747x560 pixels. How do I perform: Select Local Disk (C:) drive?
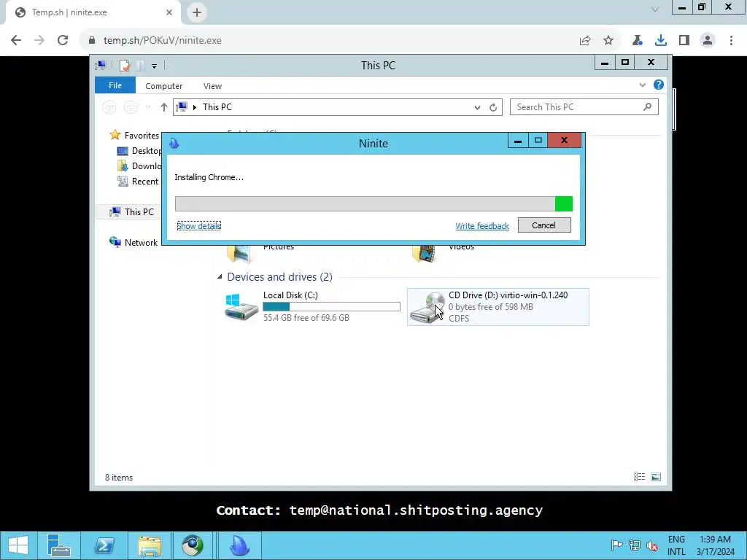(x=312, y=307)
